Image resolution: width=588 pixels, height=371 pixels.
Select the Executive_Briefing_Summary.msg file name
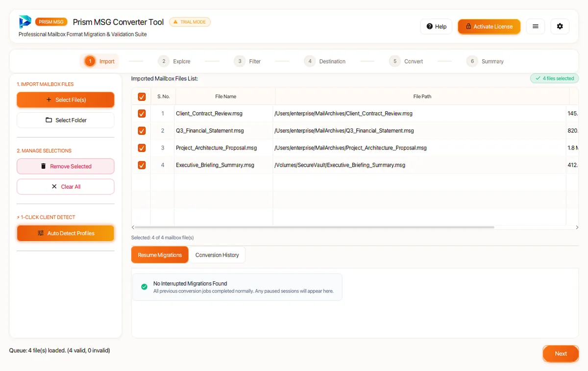coord(215,165)
